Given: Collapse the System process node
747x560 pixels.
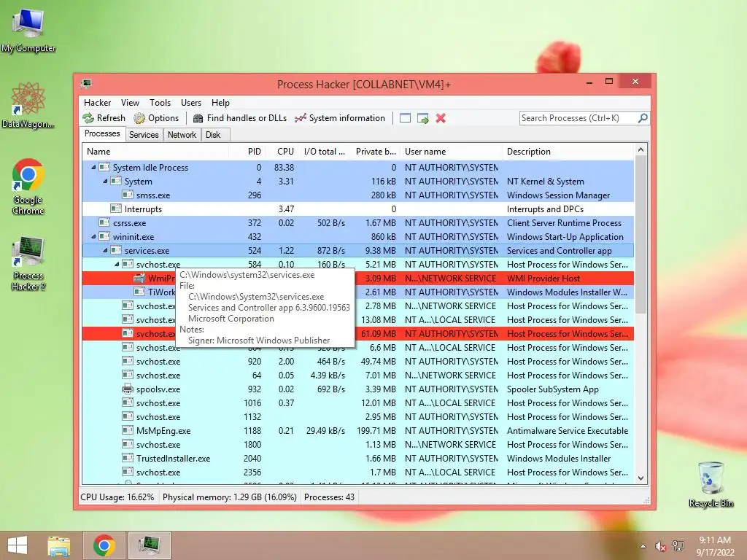Looking at the screenshot, I should [105, 181].
